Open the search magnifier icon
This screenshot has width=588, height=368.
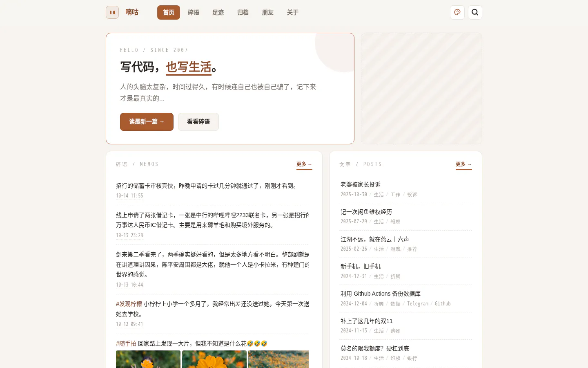tap(475, 12)
